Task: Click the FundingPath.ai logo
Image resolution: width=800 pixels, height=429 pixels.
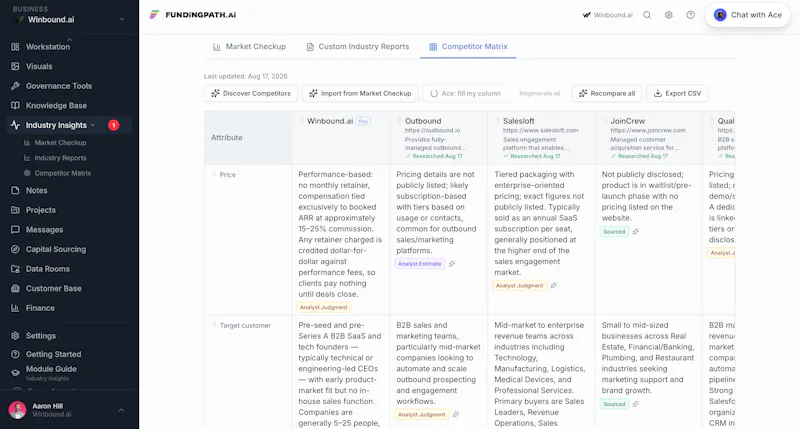Action: (192, 15)
